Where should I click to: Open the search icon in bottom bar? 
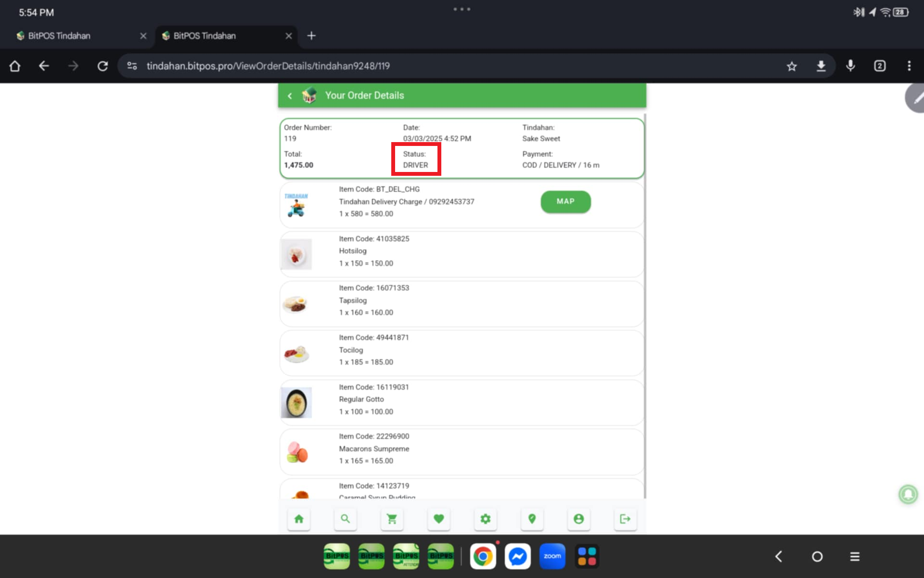345,519
